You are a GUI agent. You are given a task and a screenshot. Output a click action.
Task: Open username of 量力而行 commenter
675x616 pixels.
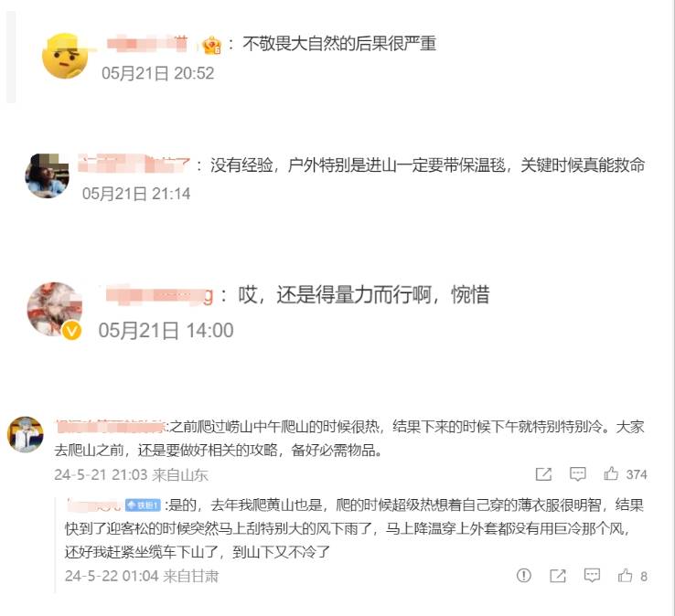(159, 295)
